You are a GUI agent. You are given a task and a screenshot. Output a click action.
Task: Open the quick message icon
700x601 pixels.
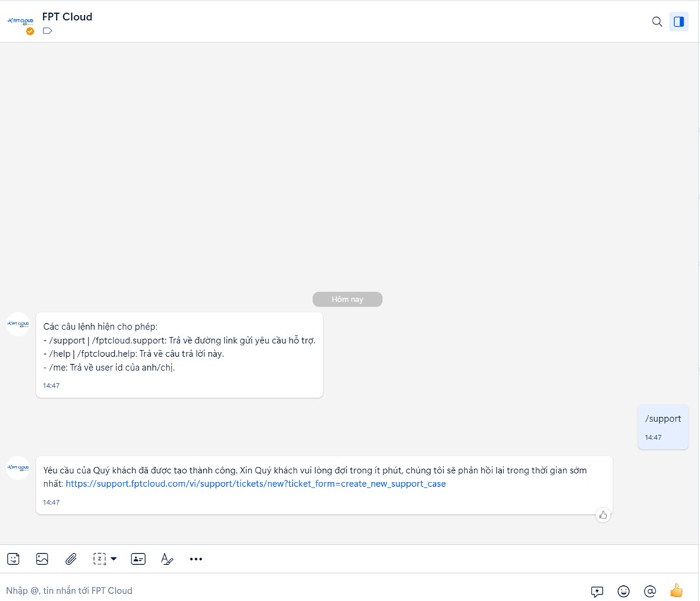597,591
